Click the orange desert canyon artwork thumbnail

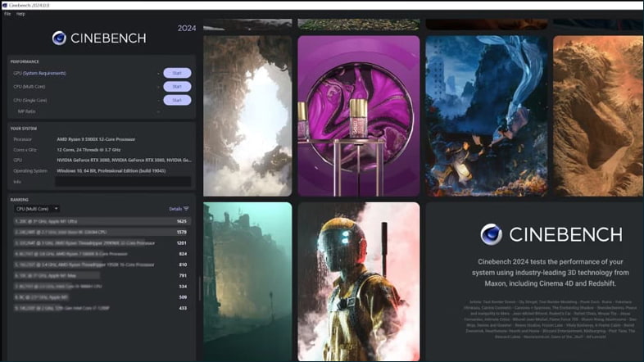click(x=598, y=115)
